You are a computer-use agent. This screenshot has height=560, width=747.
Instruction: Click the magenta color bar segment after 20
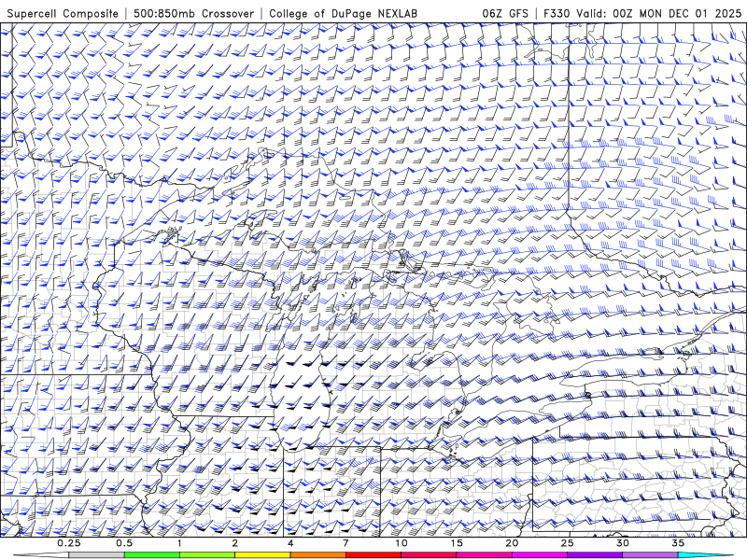coord(540,555)
